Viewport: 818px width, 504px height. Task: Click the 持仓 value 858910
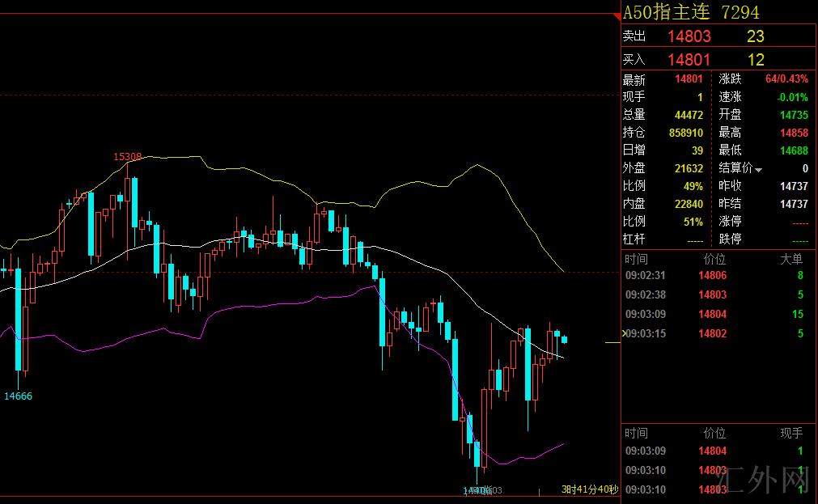tap(689, 133)
